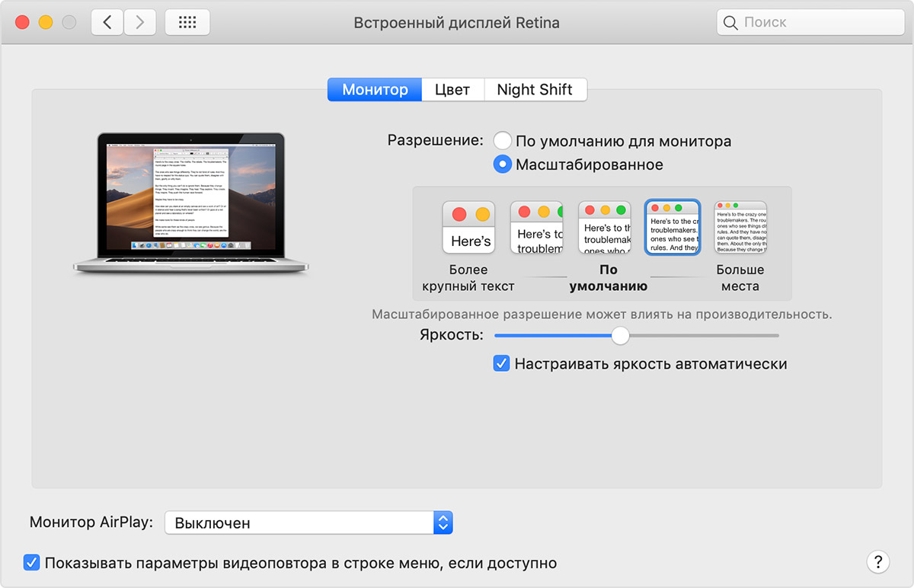
Task: Select the currently highlighted scaling thumbnail
Action: point(673,226)
